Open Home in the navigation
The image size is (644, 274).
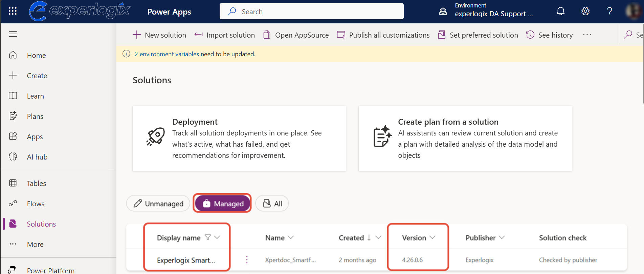(36, 55)
